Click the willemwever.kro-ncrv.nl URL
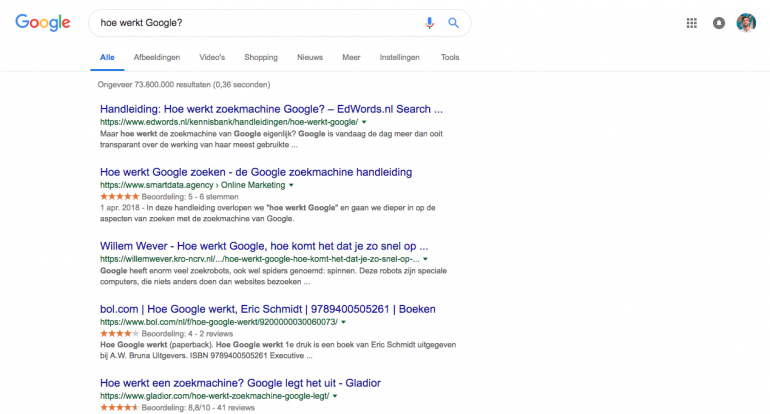Image resolution: width=770 pixels, height=414 pixels. click(x=260, y=259)
